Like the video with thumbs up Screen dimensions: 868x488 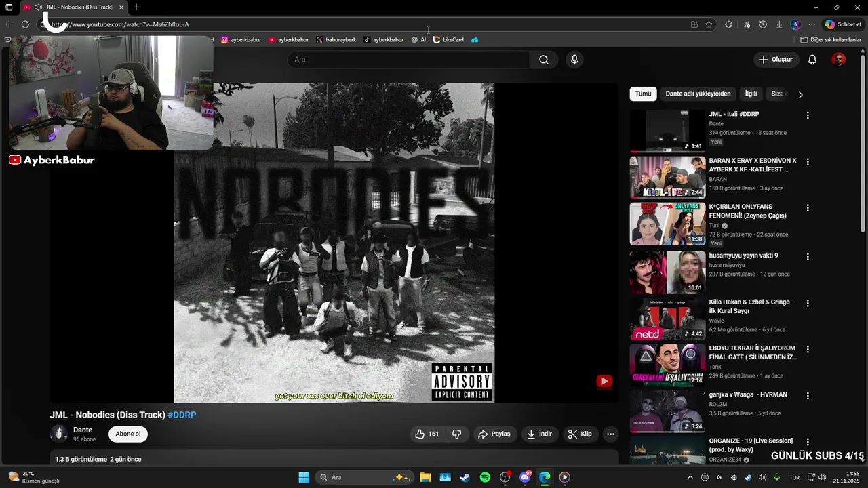(x=428, y=434)
